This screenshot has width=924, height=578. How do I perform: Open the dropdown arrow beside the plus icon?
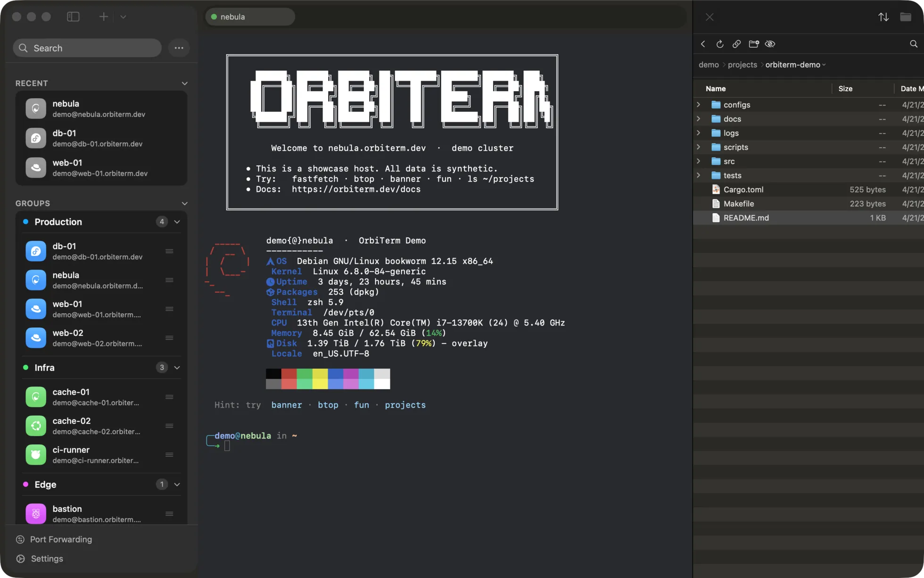(x=123, y=17)
